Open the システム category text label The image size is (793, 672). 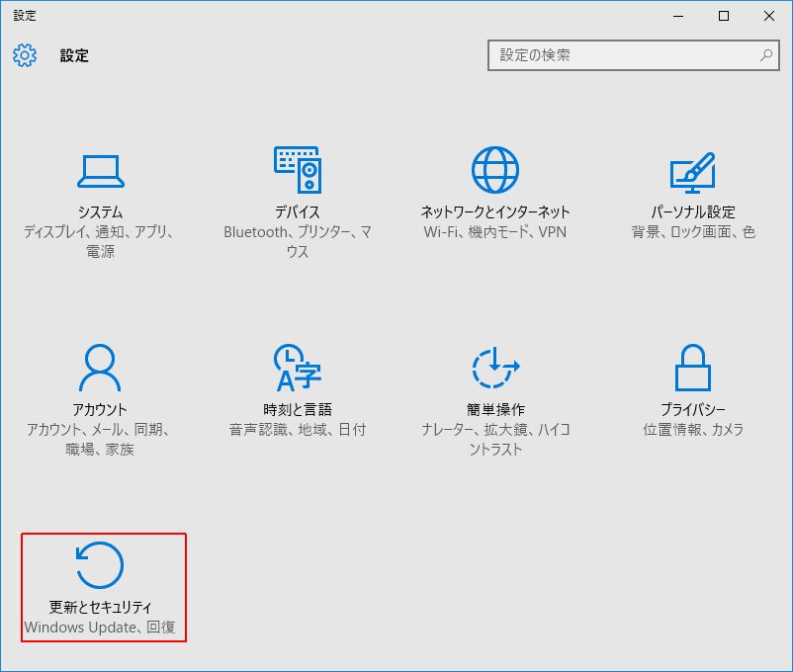click(100, 212)
